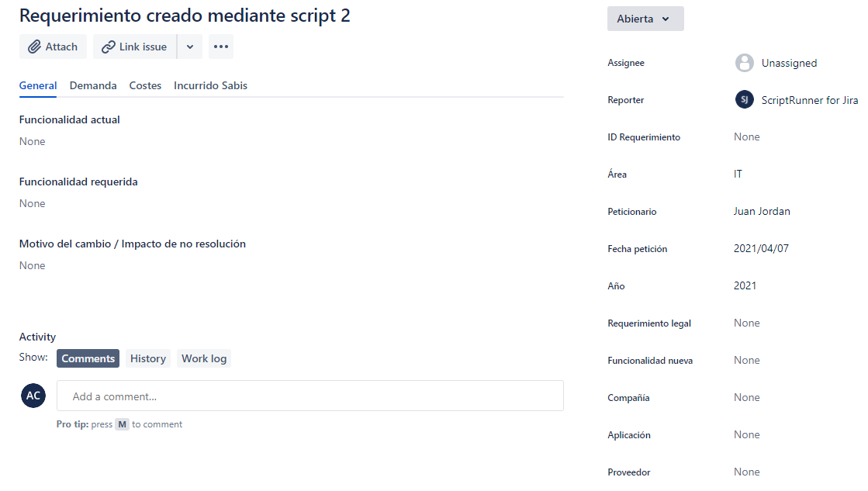Click the IT value for Área

click(x=738, y=175)
